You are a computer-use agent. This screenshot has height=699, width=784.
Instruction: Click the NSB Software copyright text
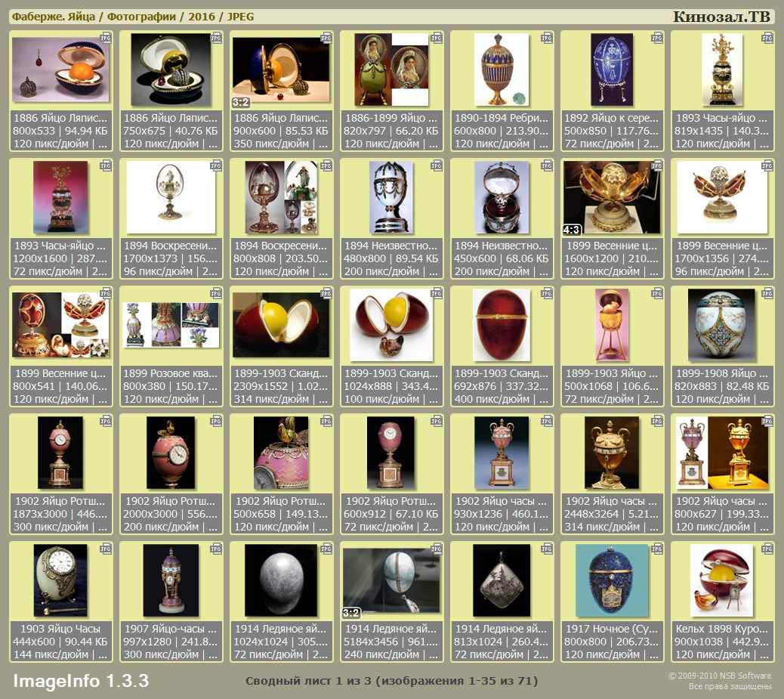point(719,676)
